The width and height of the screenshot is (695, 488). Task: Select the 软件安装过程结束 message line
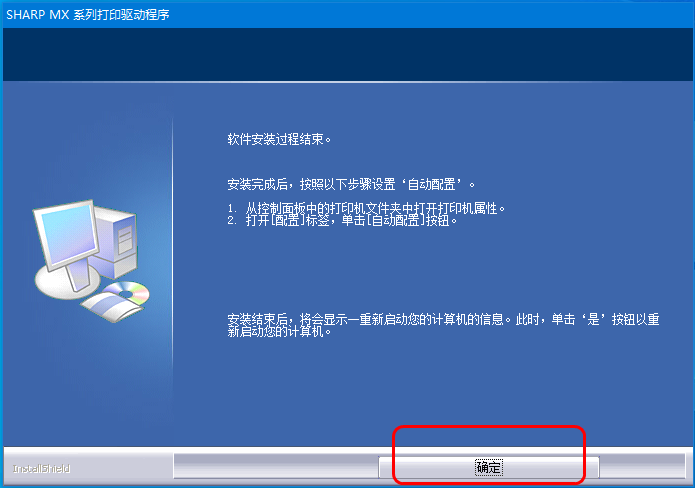coord(279,139)
